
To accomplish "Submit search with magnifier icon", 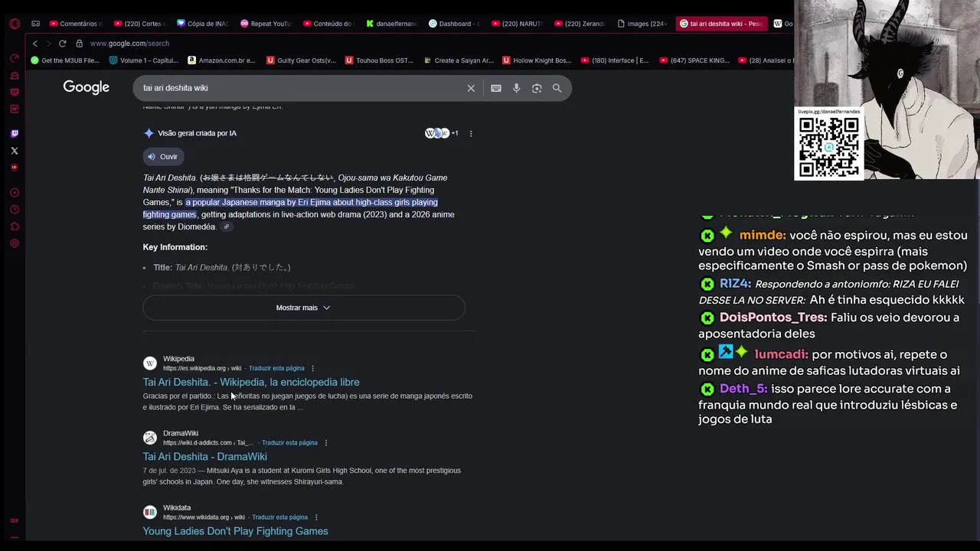I will point(557,88).
